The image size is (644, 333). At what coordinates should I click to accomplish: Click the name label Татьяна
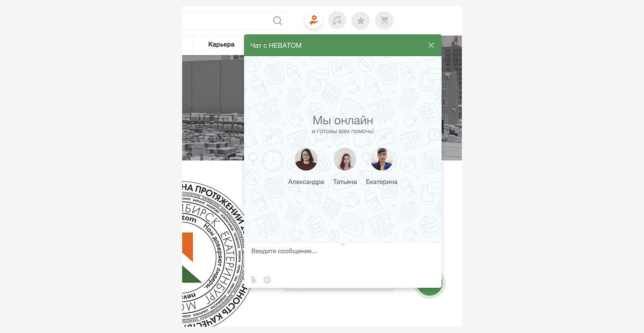(x=345, y=182)
